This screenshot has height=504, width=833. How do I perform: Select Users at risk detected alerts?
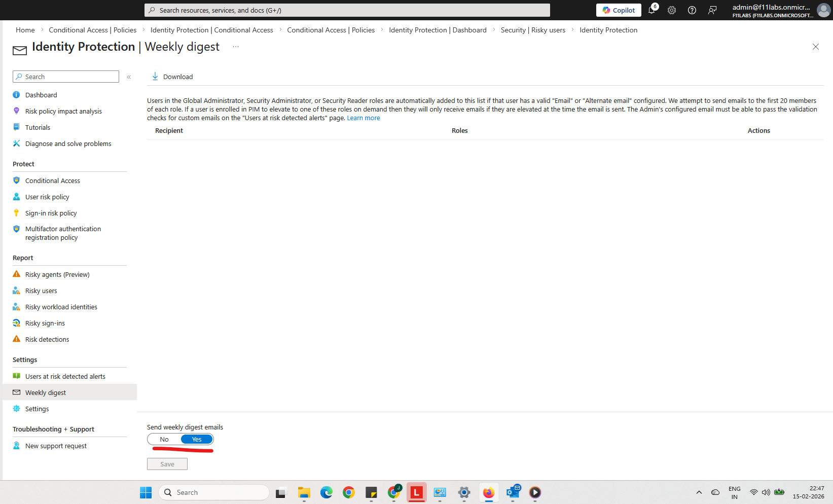[x=65, y=376]
